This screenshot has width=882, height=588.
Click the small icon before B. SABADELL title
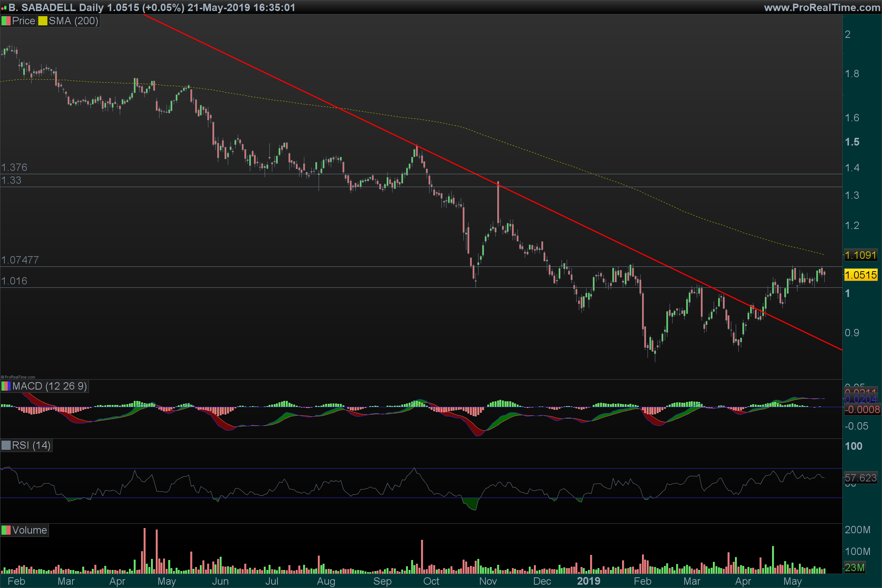(4, 7)
